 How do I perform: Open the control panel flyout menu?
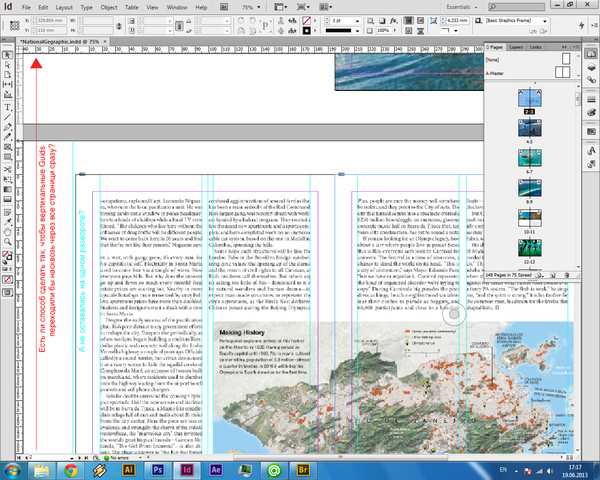click(x=594, y=25)
